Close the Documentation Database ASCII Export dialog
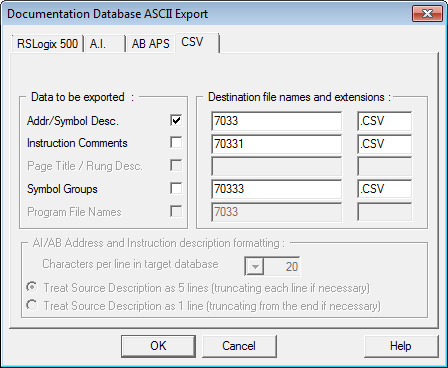 427,14
